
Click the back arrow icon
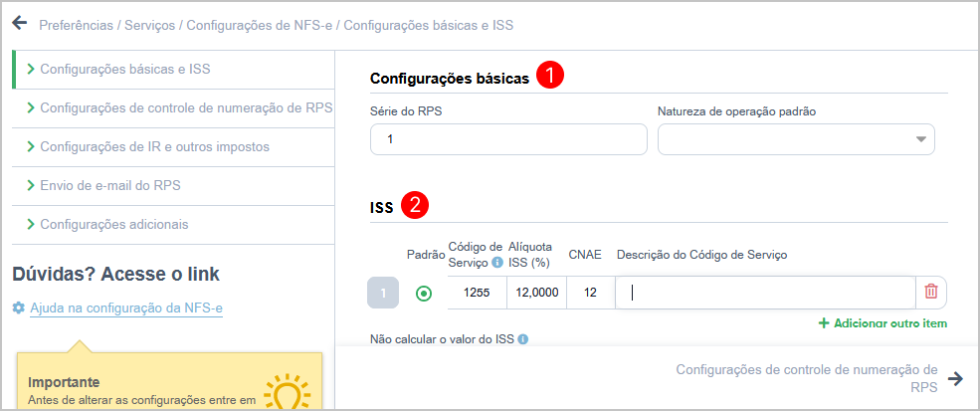point(19,23)
